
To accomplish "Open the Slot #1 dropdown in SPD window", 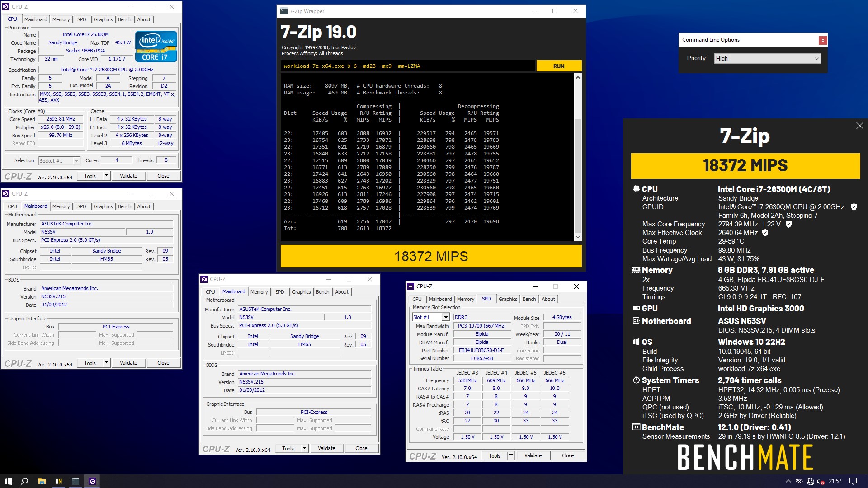I will [431, 317].
